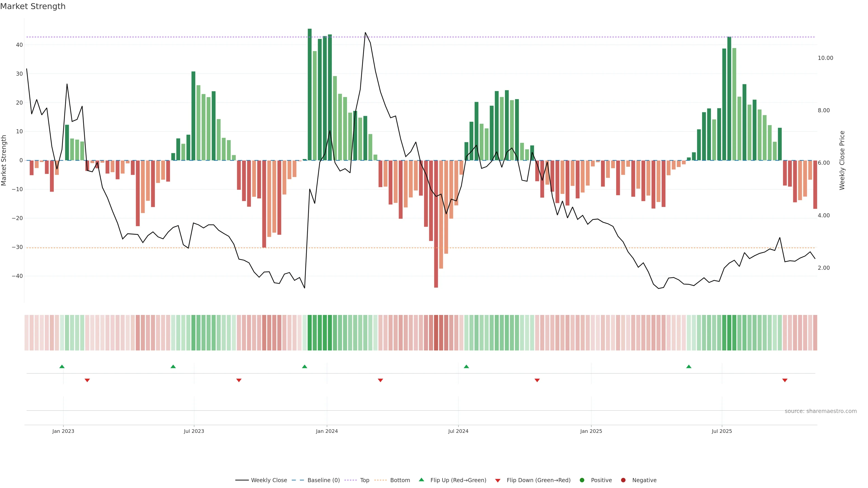
Task: Click the Jul 2025 x-axis label
Action: pyautogui.click(x=722, y=431)
